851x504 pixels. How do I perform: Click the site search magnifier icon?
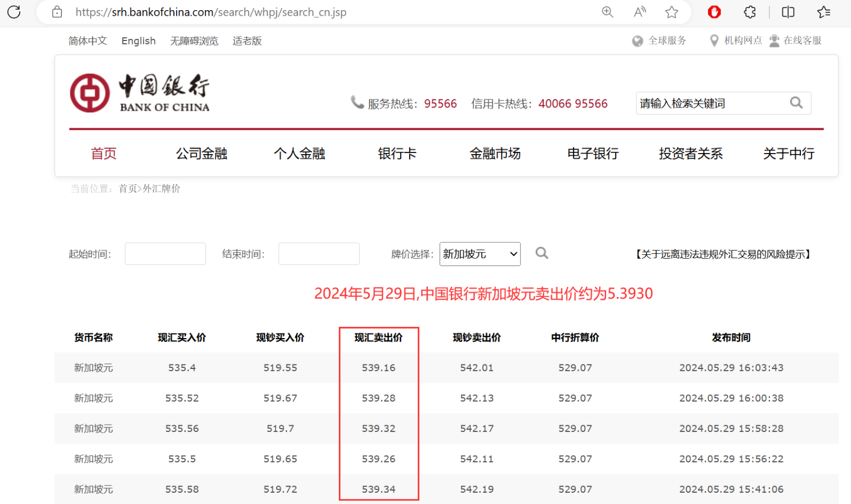click(796, 103)
